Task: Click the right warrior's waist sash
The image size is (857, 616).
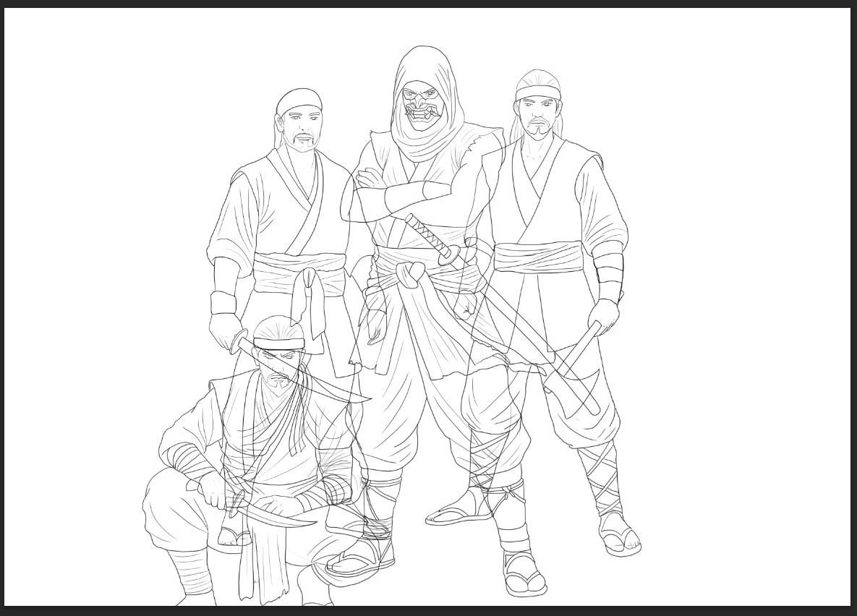Action: 539,258
